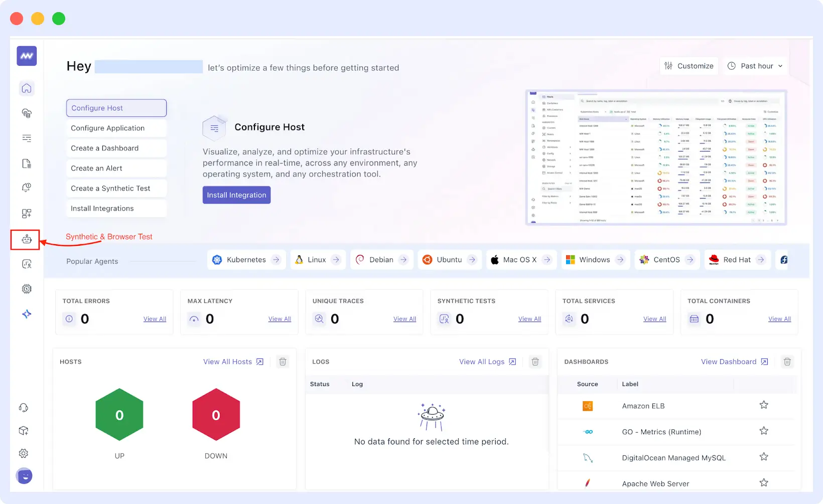Open the Logs sidebar icon

[x=26, y=163]
